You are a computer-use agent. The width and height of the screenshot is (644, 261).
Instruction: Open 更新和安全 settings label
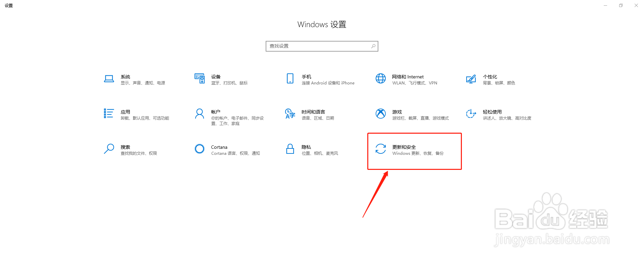pos(404,147)
